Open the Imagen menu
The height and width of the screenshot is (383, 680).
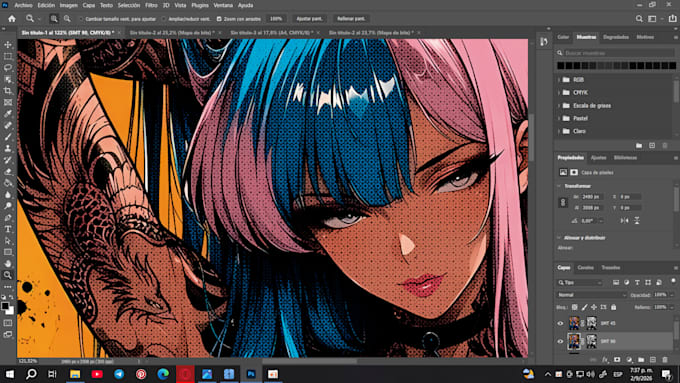pyautogui.click(x=69, y=5)
